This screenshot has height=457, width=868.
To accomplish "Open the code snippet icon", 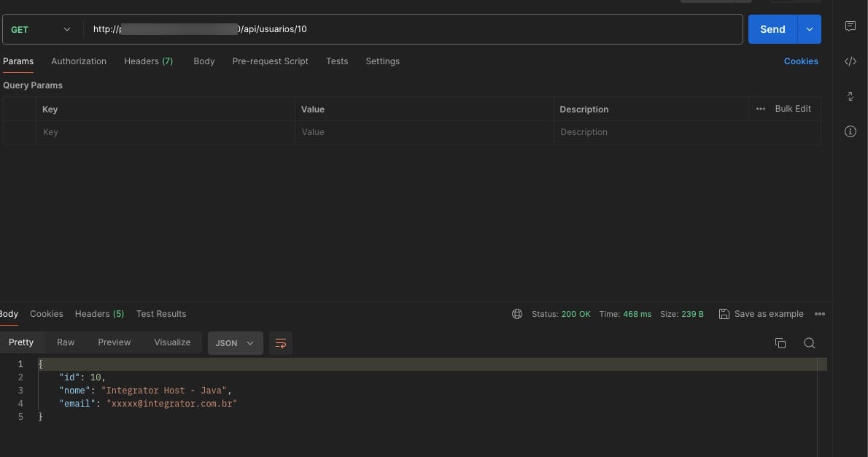I will pos(850,61).
